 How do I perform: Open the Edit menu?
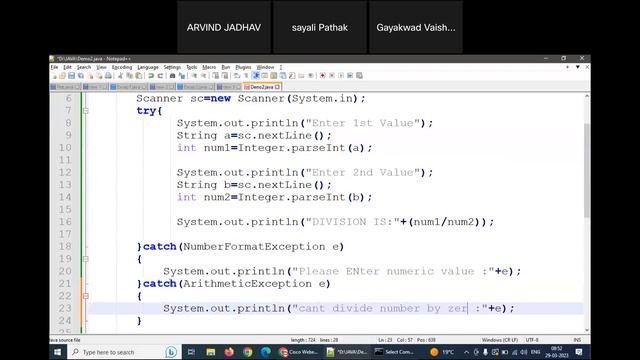[67, 67]
